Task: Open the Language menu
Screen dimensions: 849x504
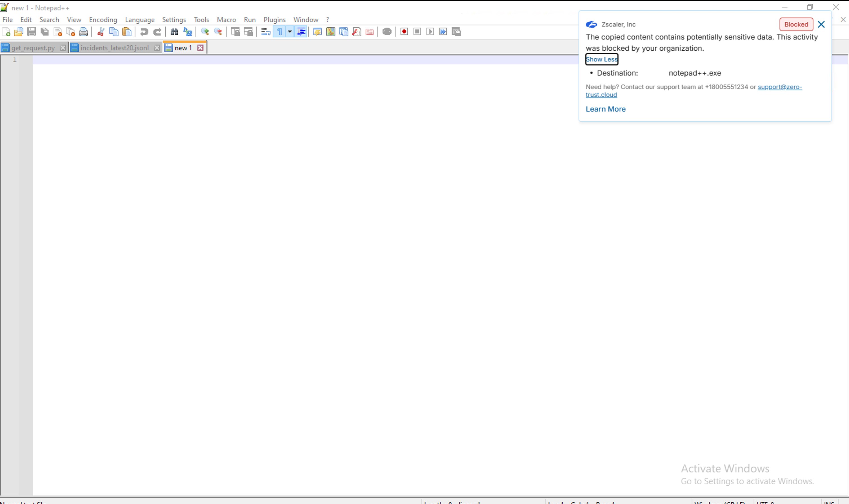Action: point(140,20)
